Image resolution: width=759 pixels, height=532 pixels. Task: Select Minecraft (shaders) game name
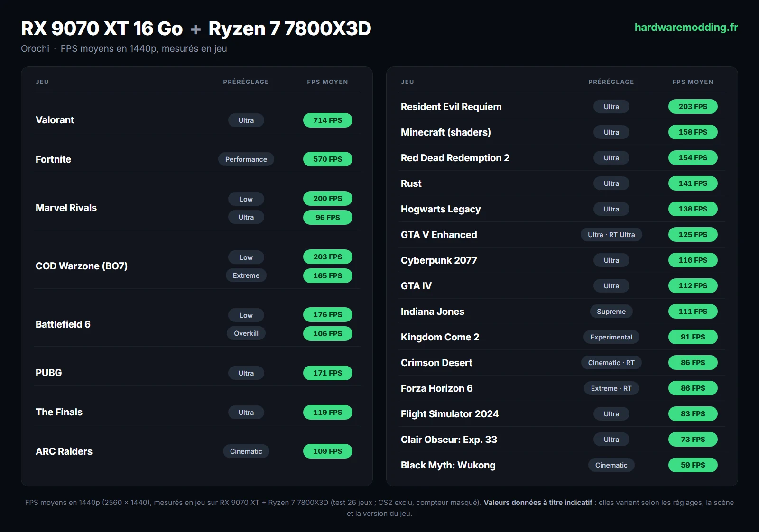coord(446,132)
